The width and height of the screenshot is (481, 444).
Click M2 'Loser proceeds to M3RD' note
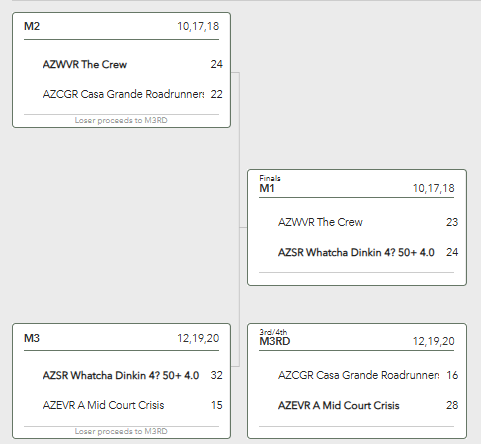coord(121,120)
